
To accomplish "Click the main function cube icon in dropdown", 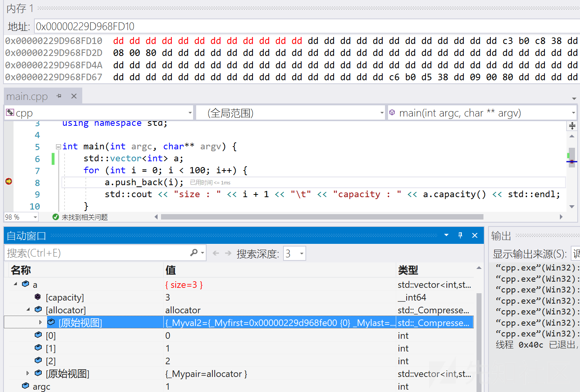I will point(392,112).
